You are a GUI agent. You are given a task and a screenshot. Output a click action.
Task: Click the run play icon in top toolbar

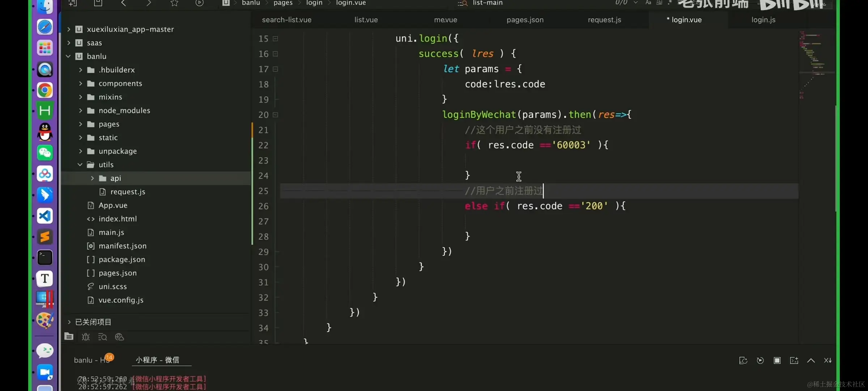(199, 3)
